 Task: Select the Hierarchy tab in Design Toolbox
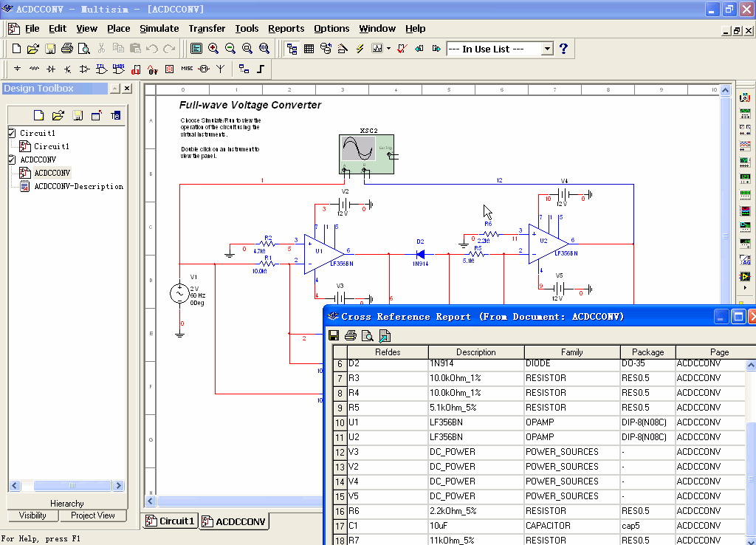[x=67, y=503]
